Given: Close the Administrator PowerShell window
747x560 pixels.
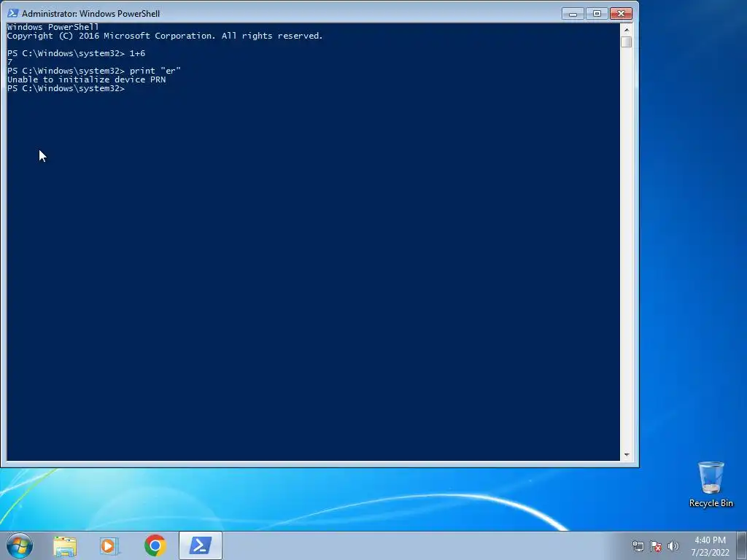Looking at the screenshot, I should (x=621, y=14).
